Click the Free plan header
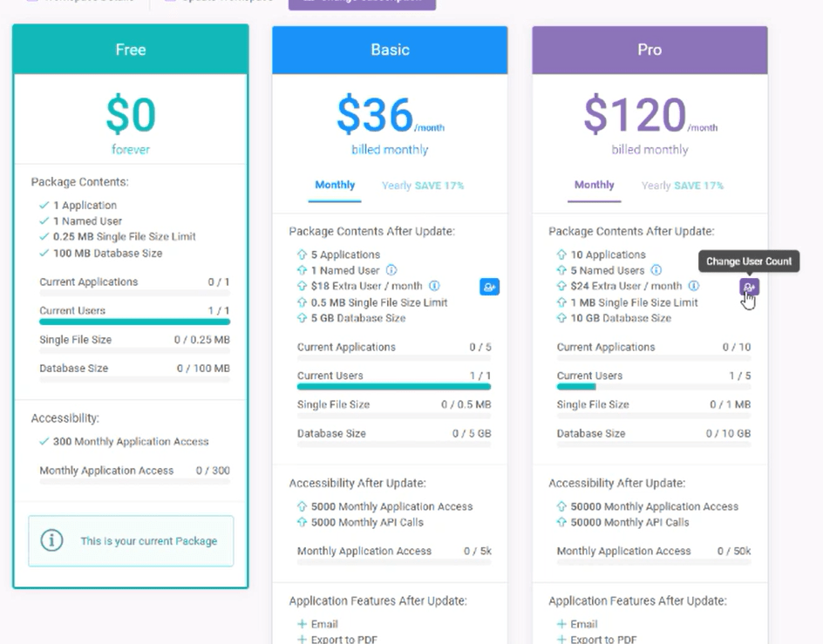The height and width of the screenshot is (644, 823). (x=131, y=50)
